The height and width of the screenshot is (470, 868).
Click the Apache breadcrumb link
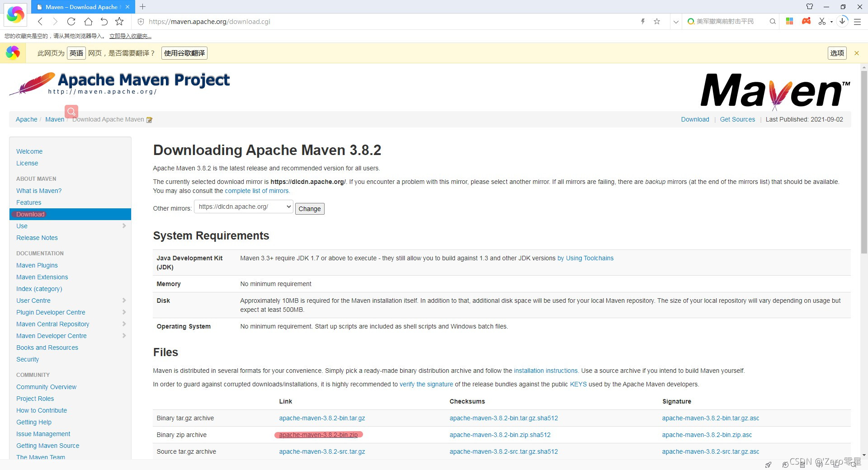click(27, 119)
